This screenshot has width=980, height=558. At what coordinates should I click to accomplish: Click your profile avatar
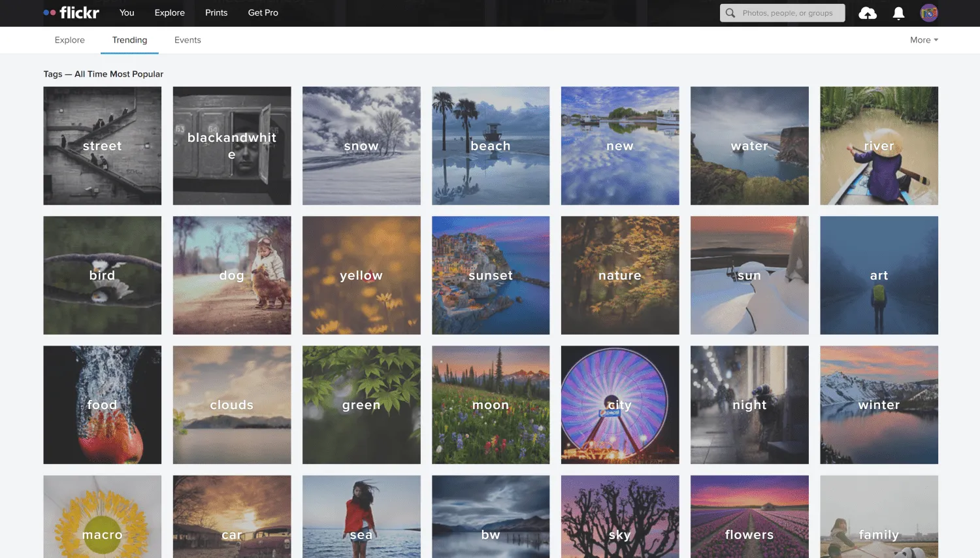(x=928, y=12)
